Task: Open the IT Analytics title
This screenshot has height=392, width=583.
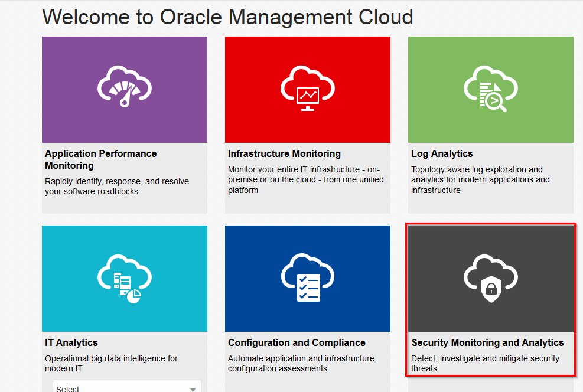Action: point(71,342)
